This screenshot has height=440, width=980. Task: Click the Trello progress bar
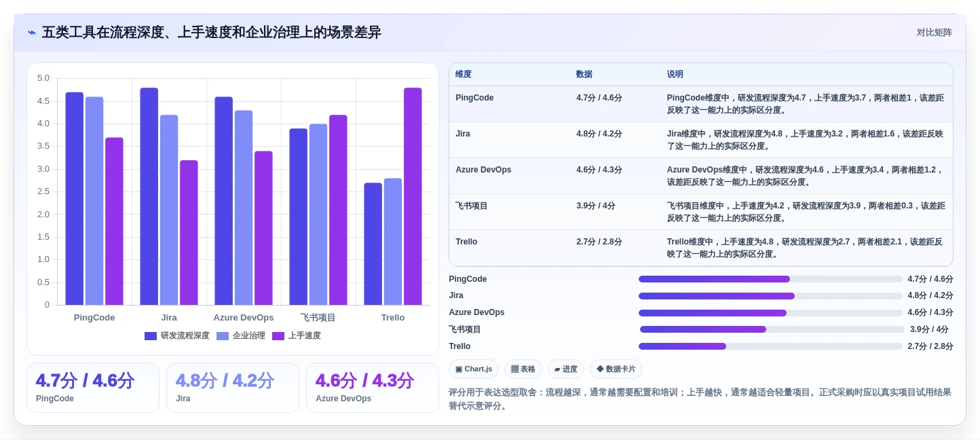[770, 346]
